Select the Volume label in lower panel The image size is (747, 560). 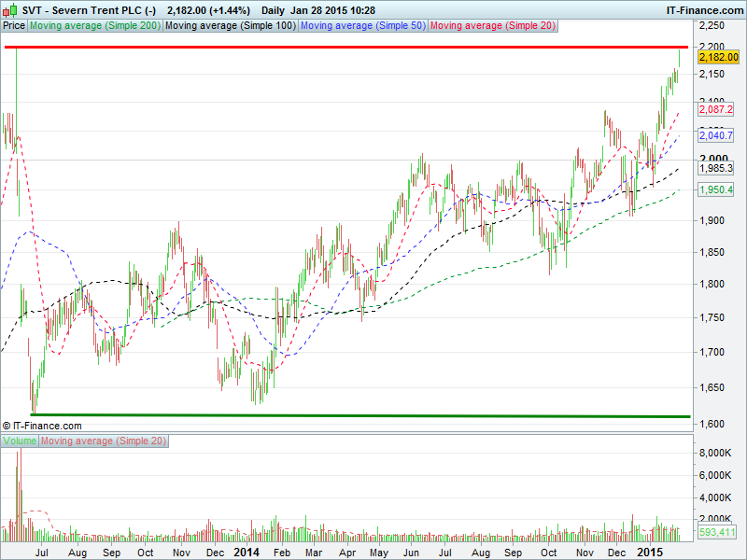coord(20,440)
